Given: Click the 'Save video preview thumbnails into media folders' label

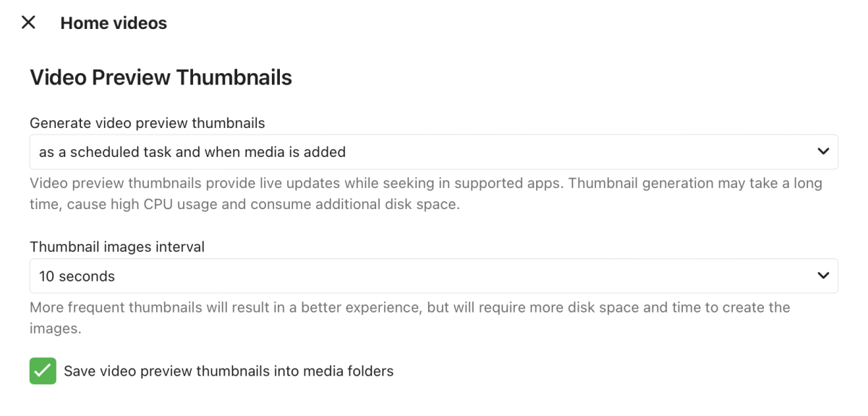Looking at the screenshot, I should click(229, 371).
